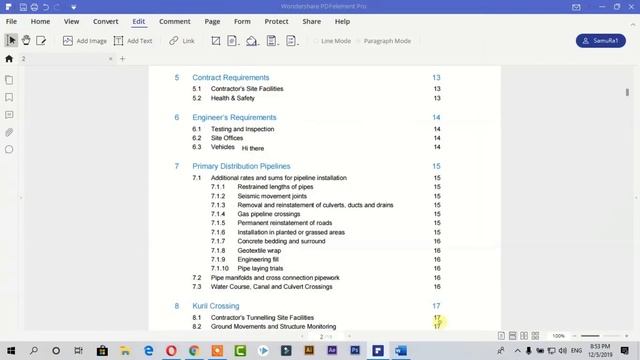The image size is (640, 360).
Task: Save the document using title bar icon
Action: (x=23, y=7)
